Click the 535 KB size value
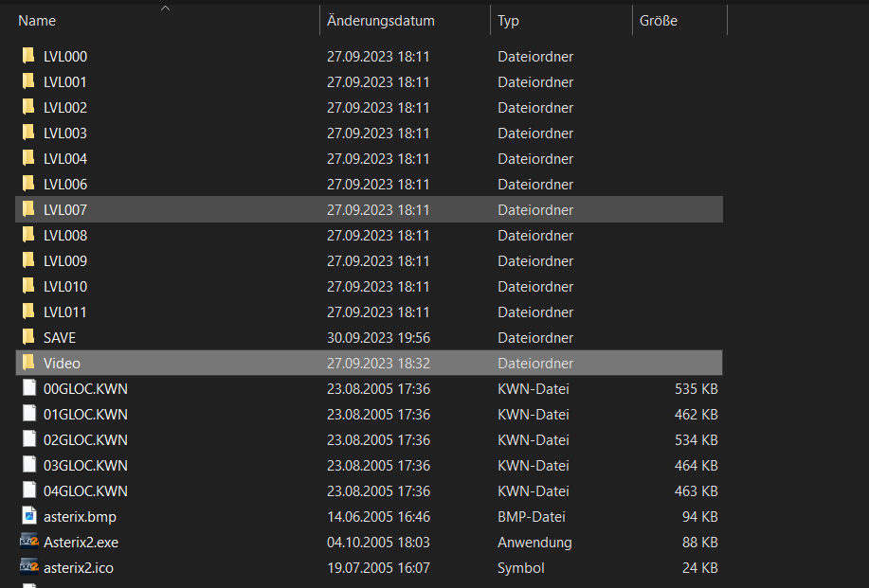The width and height of the screenshot is (869, 588). pos(697,388)
